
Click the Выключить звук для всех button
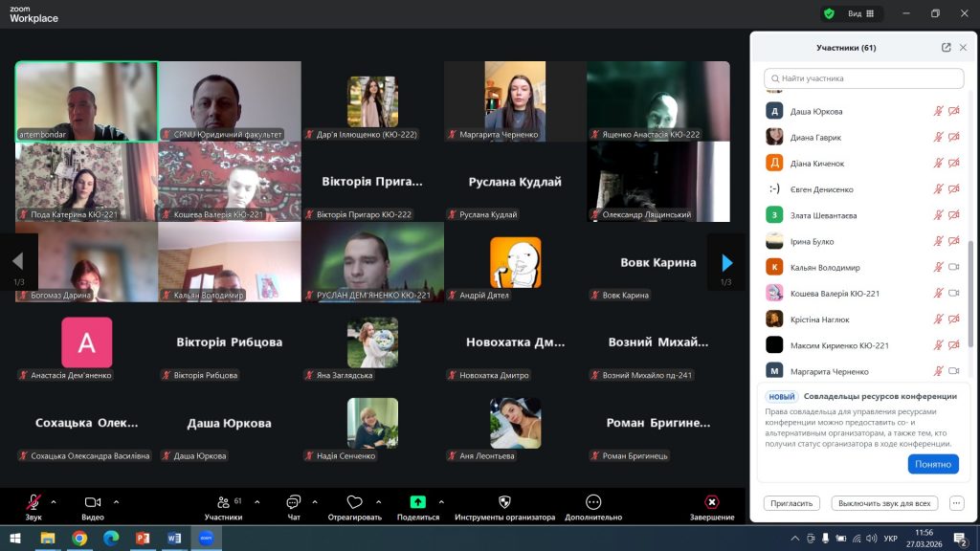coord(883,503)
